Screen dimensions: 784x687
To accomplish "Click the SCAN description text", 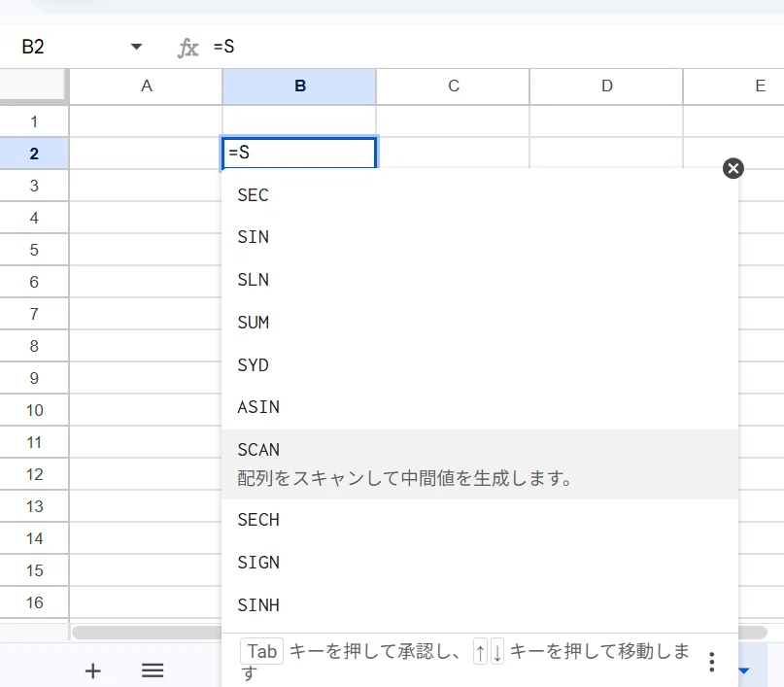I will [404, 478].
